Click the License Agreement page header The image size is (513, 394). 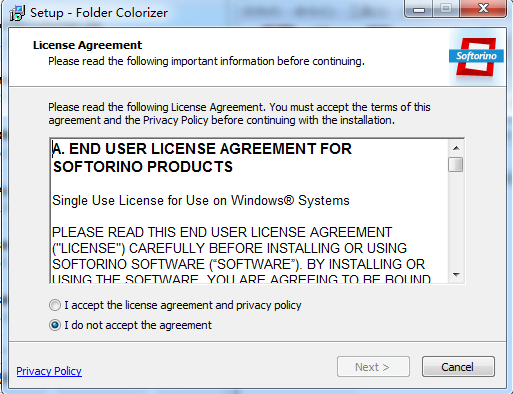click(87, 45)
